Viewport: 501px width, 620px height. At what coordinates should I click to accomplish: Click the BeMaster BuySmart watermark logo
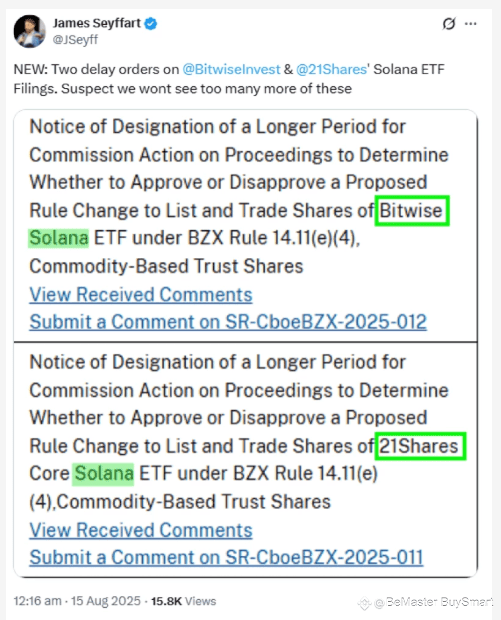coord(364,603)
